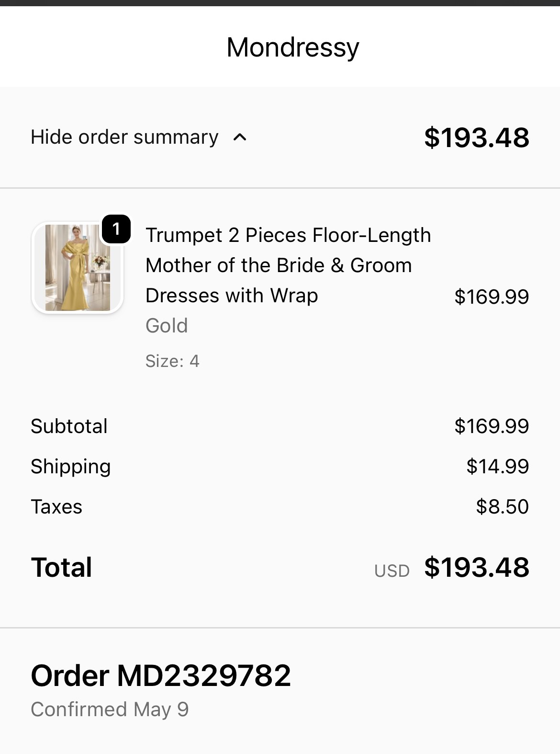Click the Subtotal label

(69, 426)
